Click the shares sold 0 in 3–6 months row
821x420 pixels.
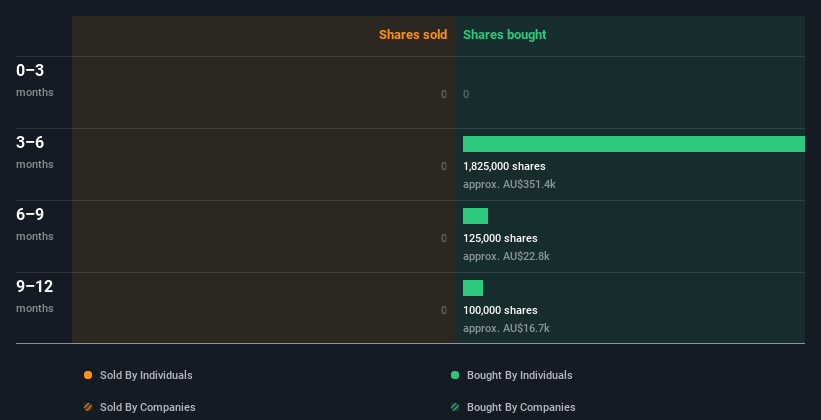(444, 166)
